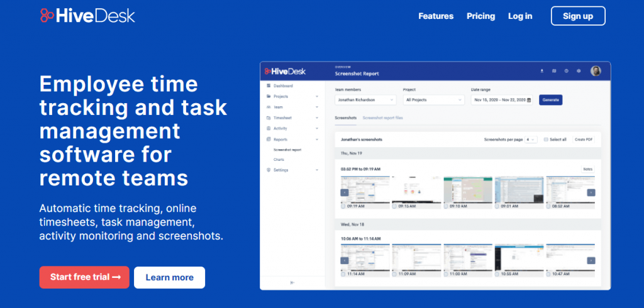Click the Team people icon in sidebar
This screenshot has width=644, height=308.
[x=269, y=107]
